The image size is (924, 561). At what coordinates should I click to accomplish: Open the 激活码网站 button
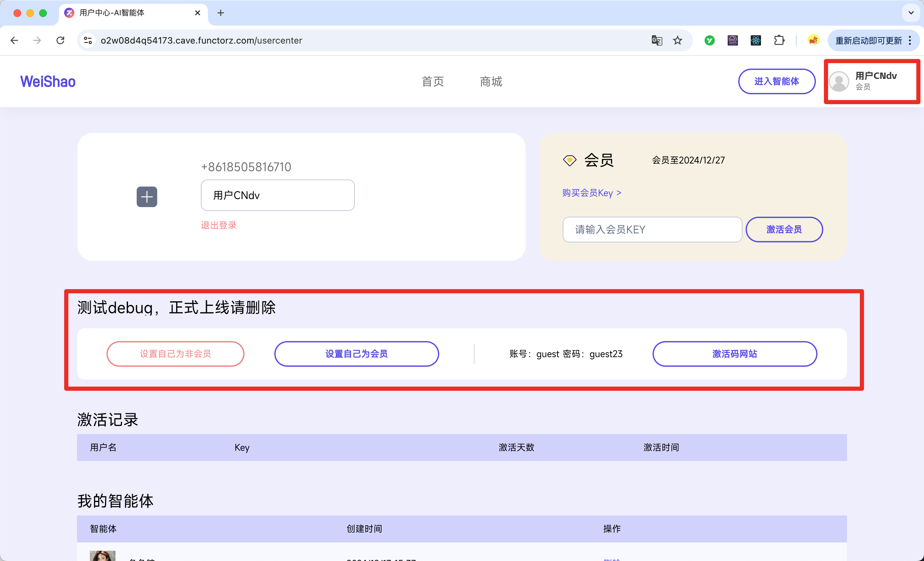[734, 354]
